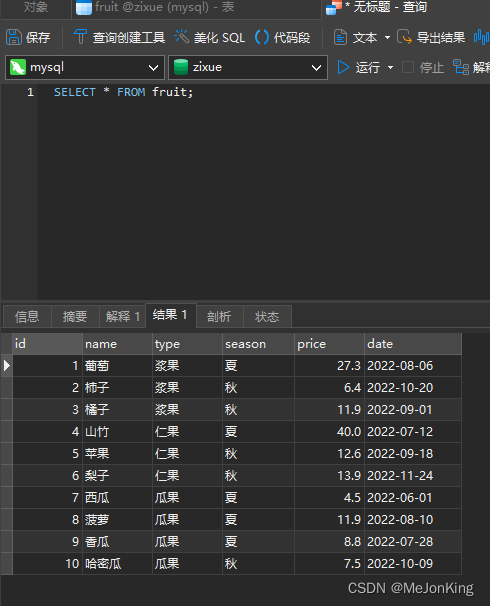Click the price cell 12.6
The image size is (490, 606).
coord(329,454)
